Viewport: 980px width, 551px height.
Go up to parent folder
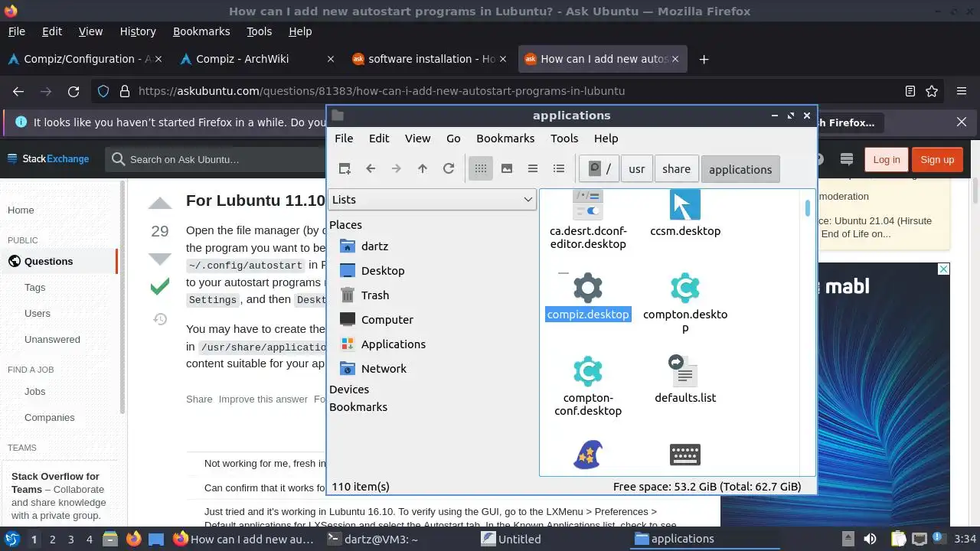pos(423,169)
